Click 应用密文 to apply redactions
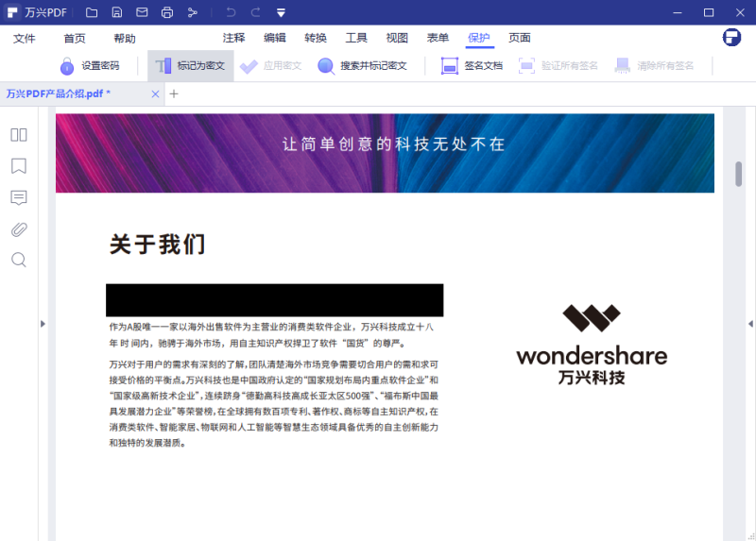 [270, 66]
